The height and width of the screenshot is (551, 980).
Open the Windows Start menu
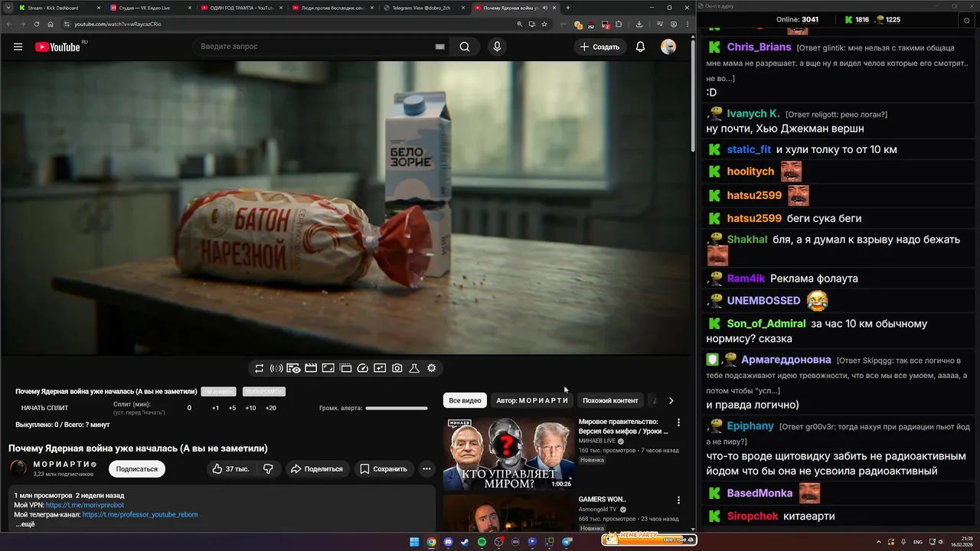tap(414, 542)
